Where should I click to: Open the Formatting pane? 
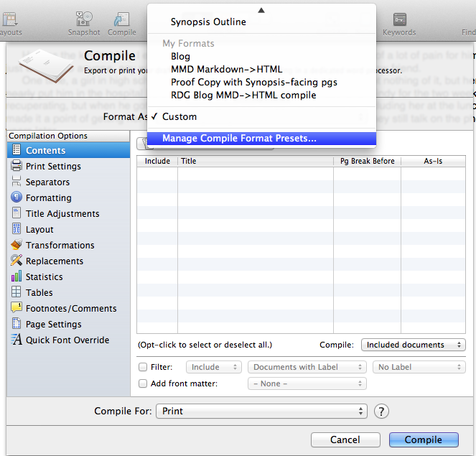coord(69,197)
